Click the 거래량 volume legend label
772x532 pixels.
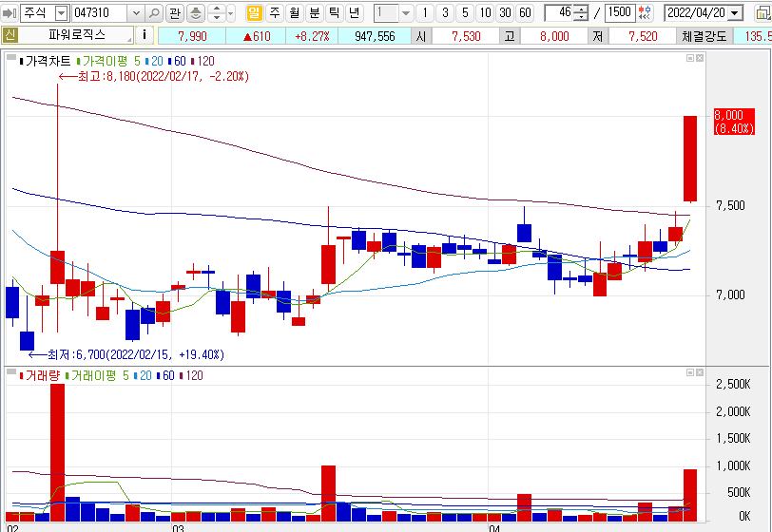(x=39, y=376)
